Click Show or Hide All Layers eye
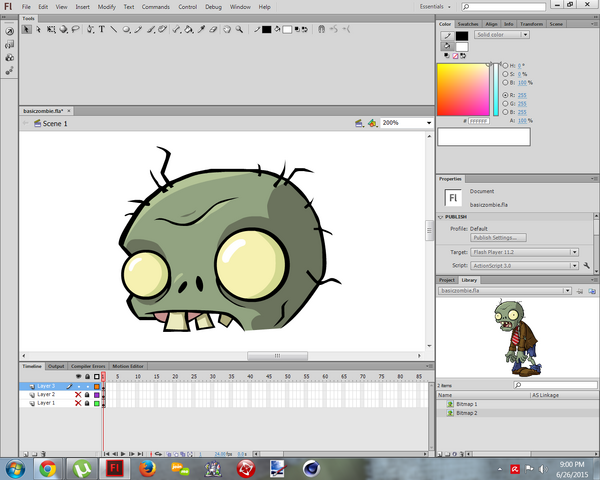 (x=78, y=377)
